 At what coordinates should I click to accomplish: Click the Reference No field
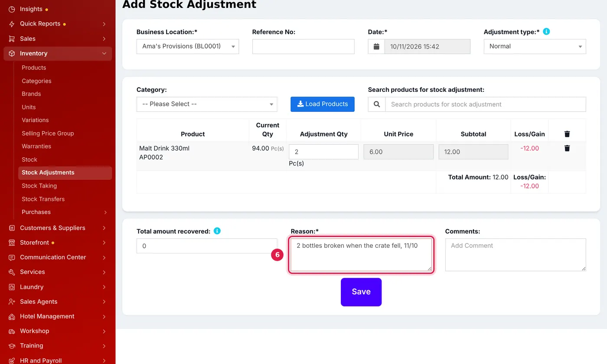[x=303, y=46]
